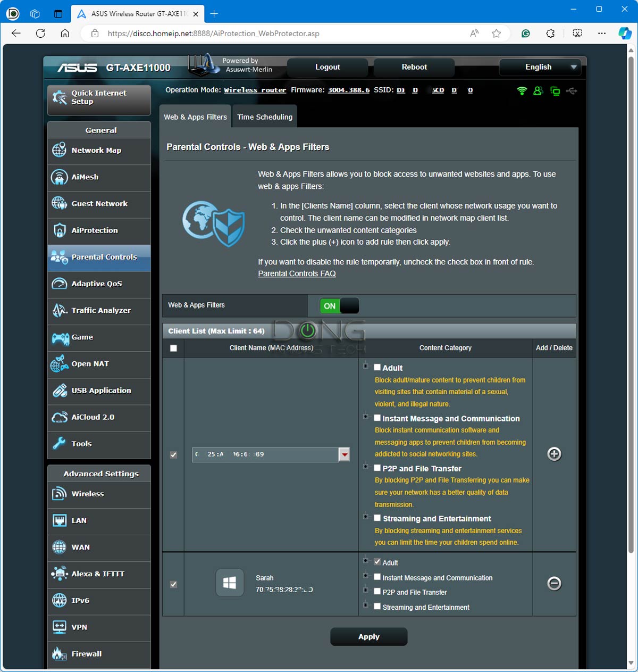Open AiCloud 2.0 page
Viewport: 638px width, 672px height.
(x=99, y=417)
